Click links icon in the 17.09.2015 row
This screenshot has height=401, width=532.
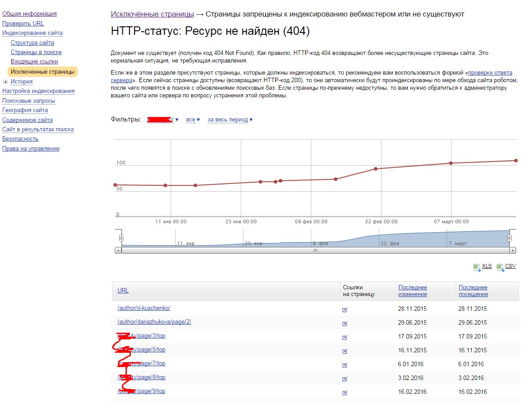pyautogui.click(x=344, y=337)
